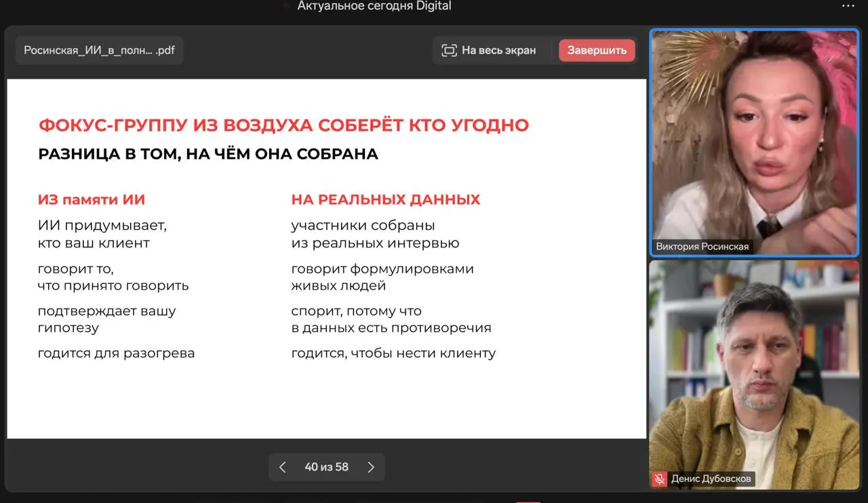868x503 pixels.
Task: Click the "40 из 58" slide counter
Action: (327, 467)
